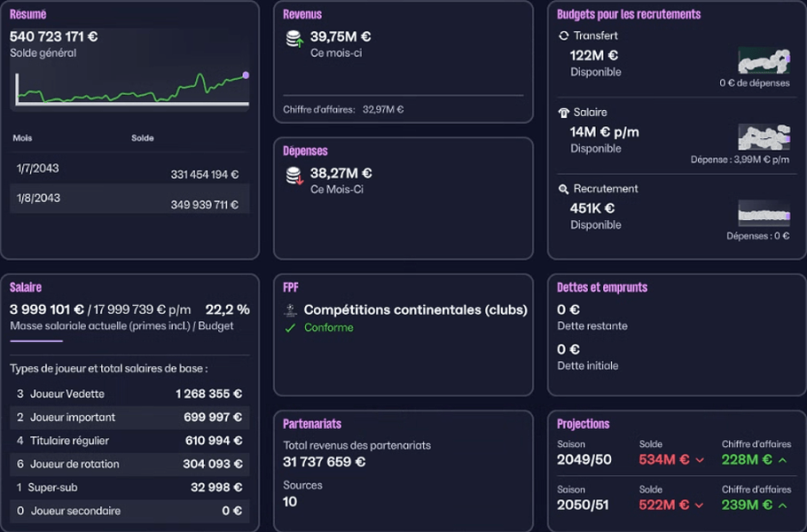Viewport: 807px width, 532px height.
Task: Click the 2049/50 season projection
Action: point(584,460)
